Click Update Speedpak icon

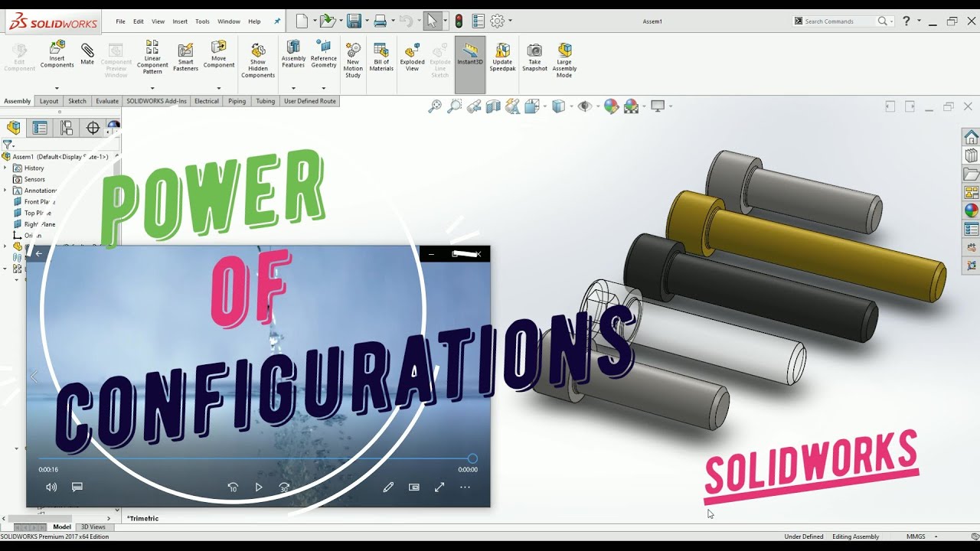pyautogui.click(x=502, y=57)
